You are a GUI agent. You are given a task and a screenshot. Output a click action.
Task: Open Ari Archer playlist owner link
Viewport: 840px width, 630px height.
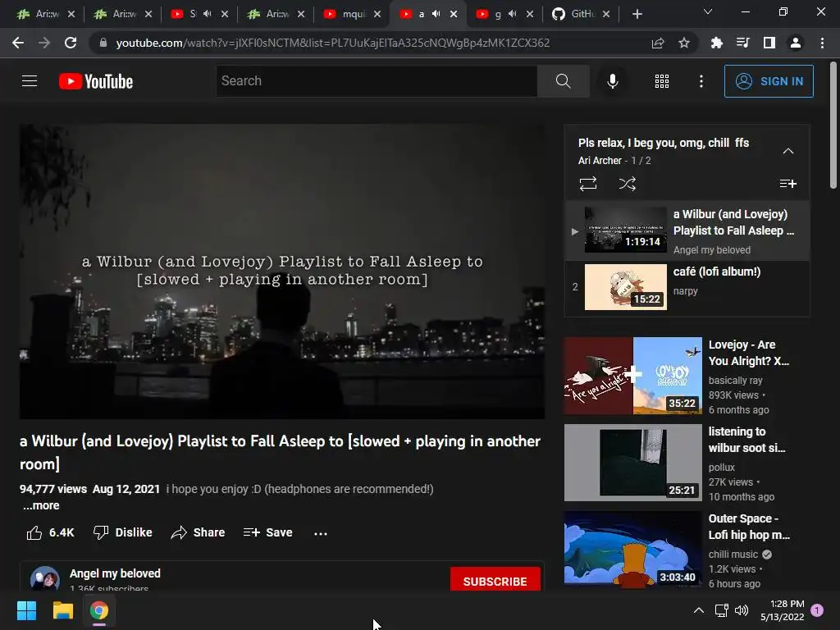click(x=600, y=161)
